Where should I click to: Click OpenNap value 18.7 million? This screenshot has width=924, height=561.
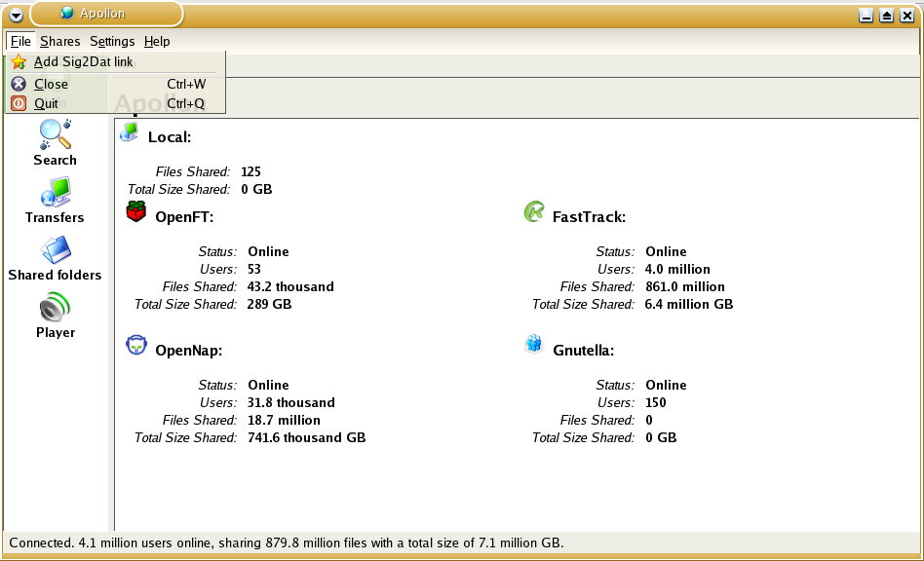pos(284,421)
